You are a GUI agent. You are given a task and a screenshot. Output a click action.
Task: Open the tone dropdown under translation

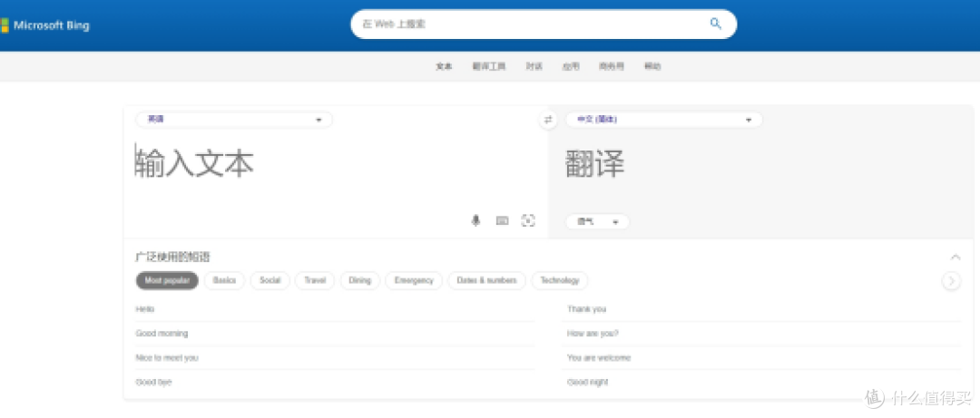pyautogui.click(x=597, y=222)
